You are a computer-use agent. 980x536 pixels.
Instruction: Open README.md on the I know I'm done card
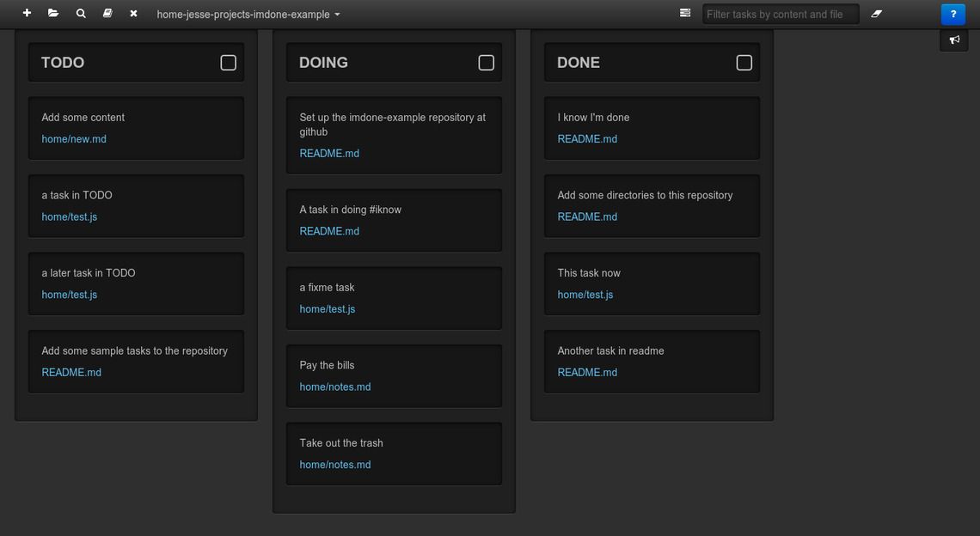[x=587, y=138]
